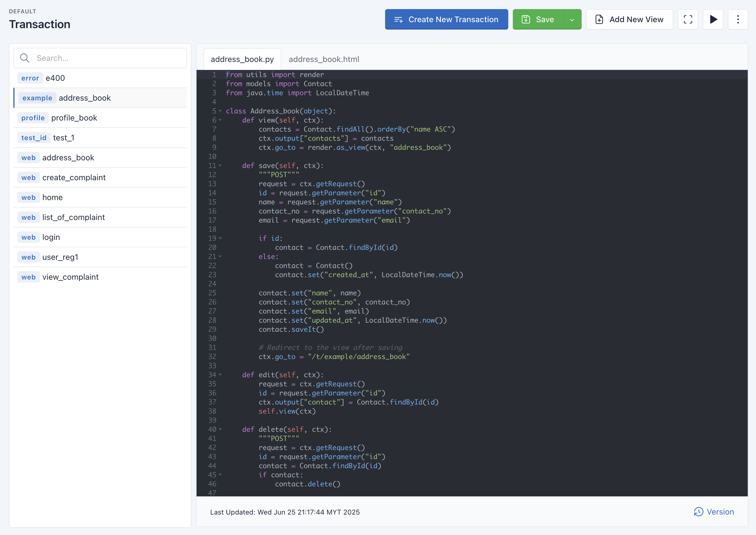The width and height of the screenshot is (756, 535).
Task: Click the Transaction page heading
Action: (x=40, y=24)
